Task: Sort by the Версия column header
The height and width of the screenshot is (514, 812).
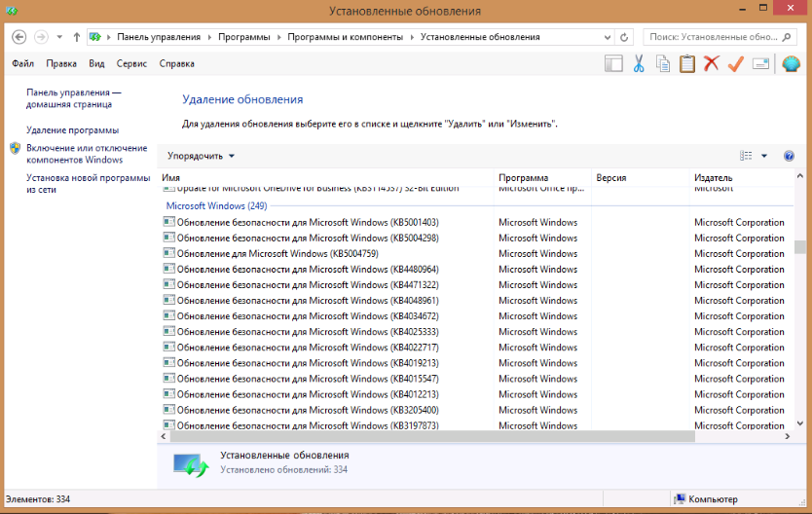Action: [x=640, y=177]
